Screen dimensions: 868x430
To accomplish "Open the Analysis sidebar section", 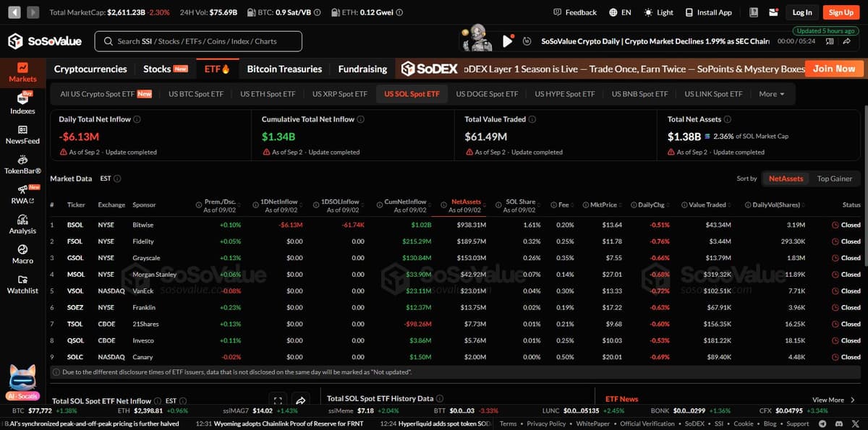I will (22, 224).
